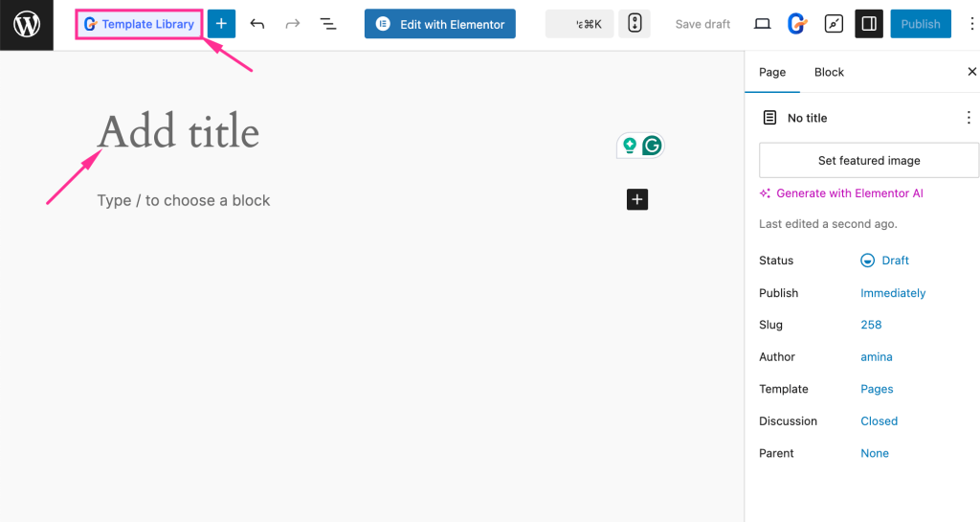Set parent page None
This screenshot has width=980, height=522.
pos(875,453)
